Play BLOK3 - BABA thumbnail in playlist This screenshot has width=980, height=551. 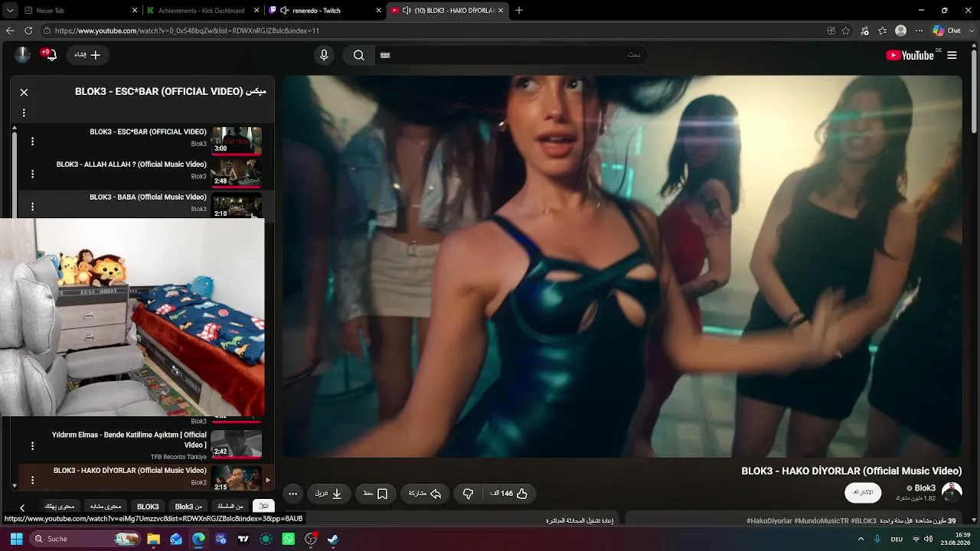[237, 205]
